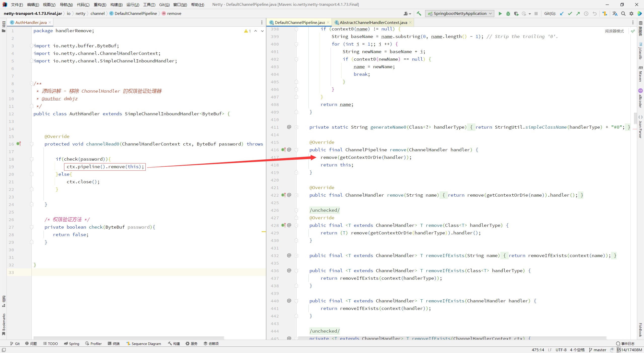Open the 文件(F) menu
The height and width of the screenshot is (353, 644).
[17, 5]
